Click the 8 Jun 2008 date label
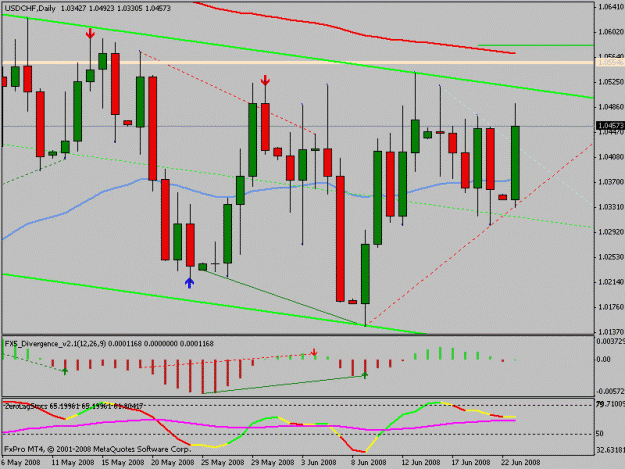 click(369, 462)
